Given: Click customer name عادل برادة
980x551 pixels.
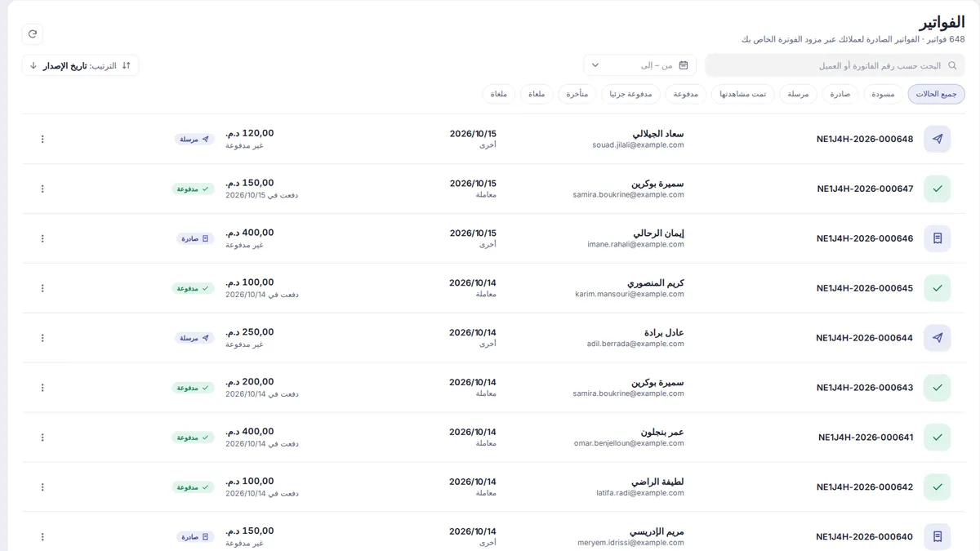Looking at the screenshot, I should tap(664, 332).
